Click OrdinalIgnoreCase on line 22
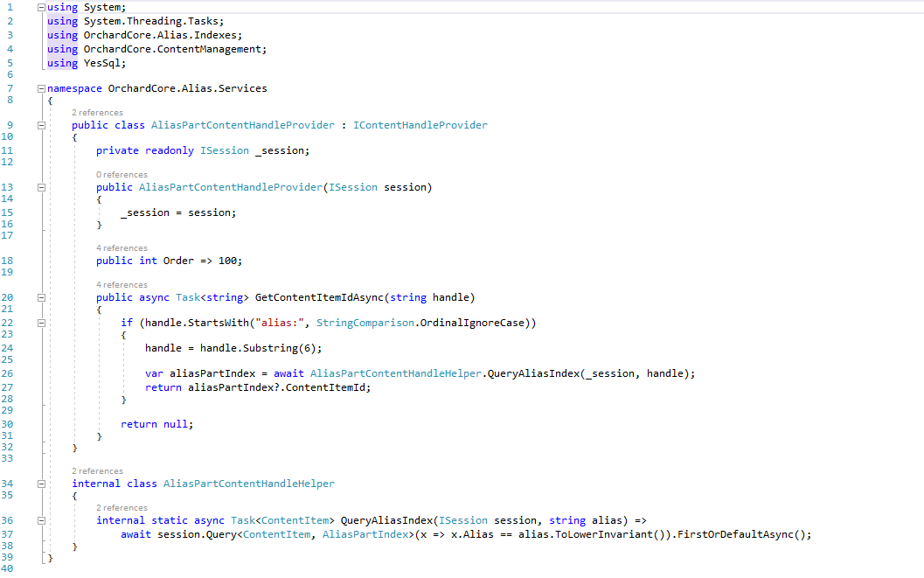 [472, 323]
